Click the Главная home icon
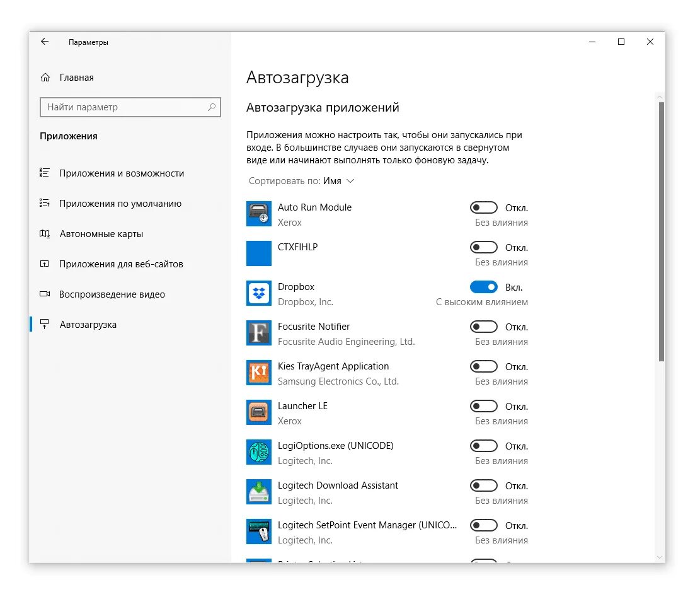Image resolution: width=700 pixels, height=604 pixels. tap(45, 78)
